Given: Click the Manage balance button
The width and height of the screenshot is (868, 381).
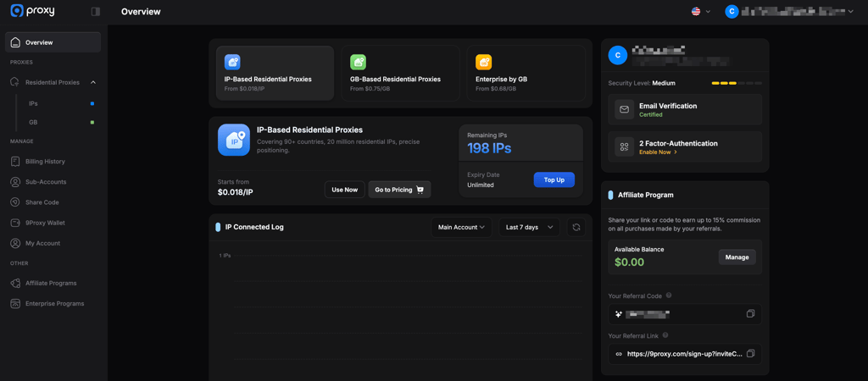Looking at the screenshot, I should point(737,257).
